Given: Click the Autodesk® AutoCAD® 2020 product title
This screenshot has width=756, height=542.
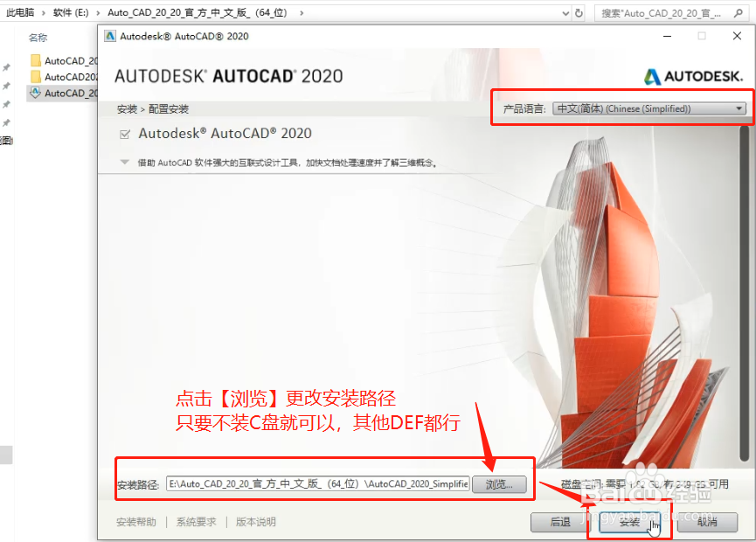Looking at the screenshot, I should (x=225, y=134).
